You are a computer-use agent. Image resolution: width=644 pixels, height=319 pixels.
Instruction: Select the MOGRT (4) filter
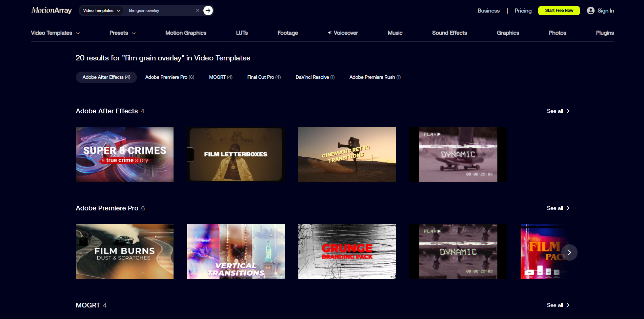pos(221,77)
